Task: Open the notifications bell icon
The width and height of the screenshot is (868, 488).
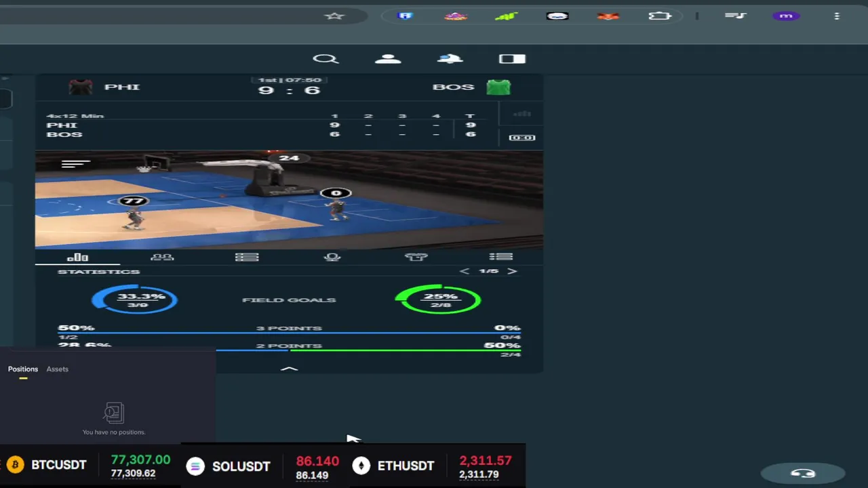Action: pyautogui.click(x=450, y=59)
